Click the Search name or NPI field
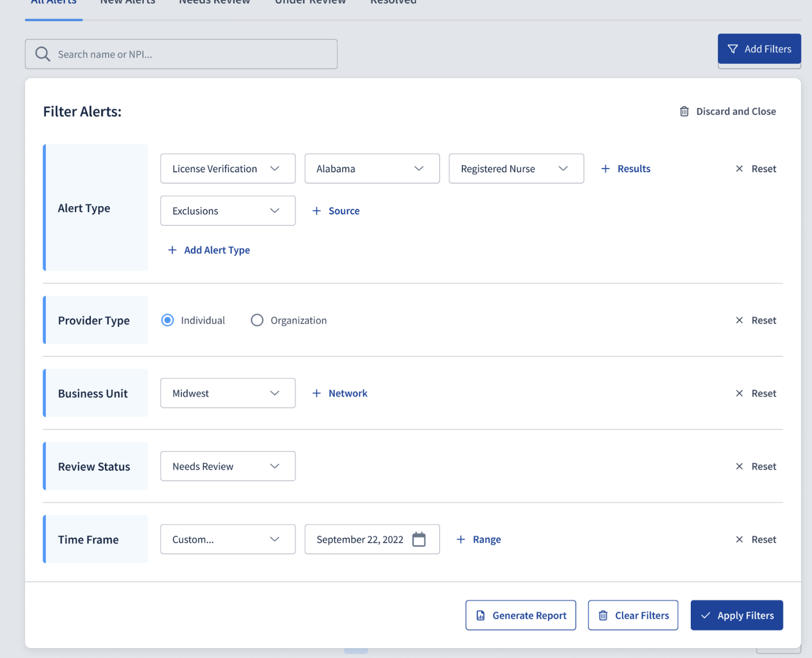This screenshot has height=658, width=812. click(181, 54)
